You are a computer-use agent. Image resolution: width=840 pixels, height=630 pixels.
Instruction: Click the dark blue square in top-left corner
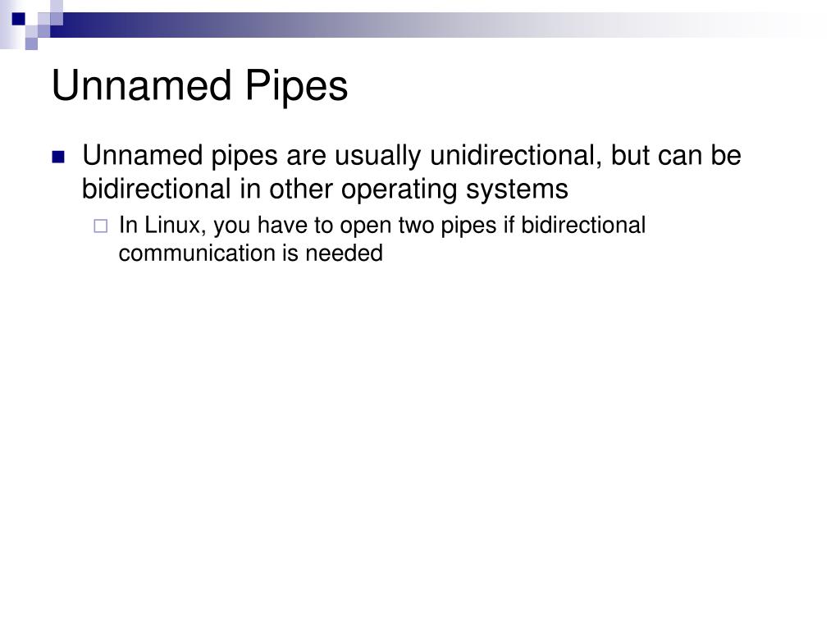18,19
